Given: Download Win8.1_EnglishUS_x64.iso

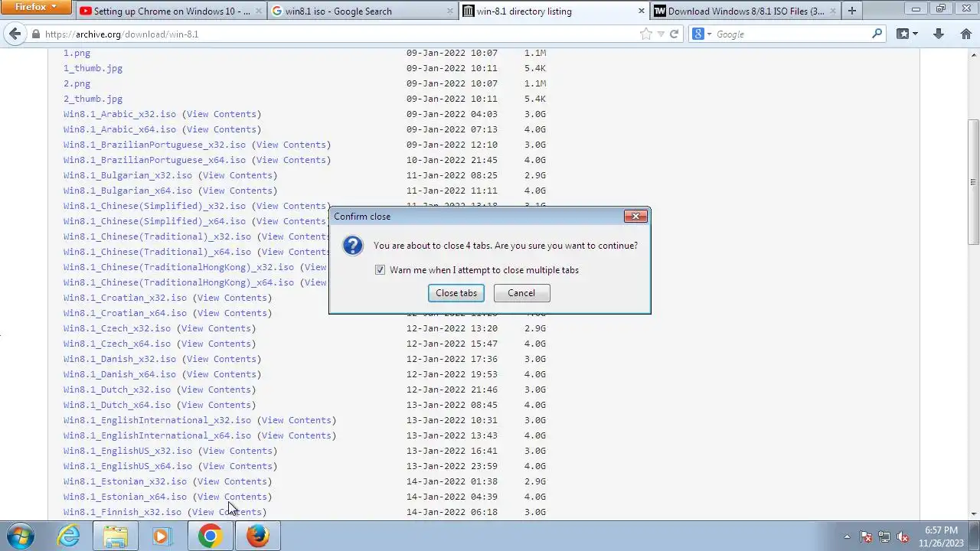Looking at the screenshot, I should coord(128,466).
